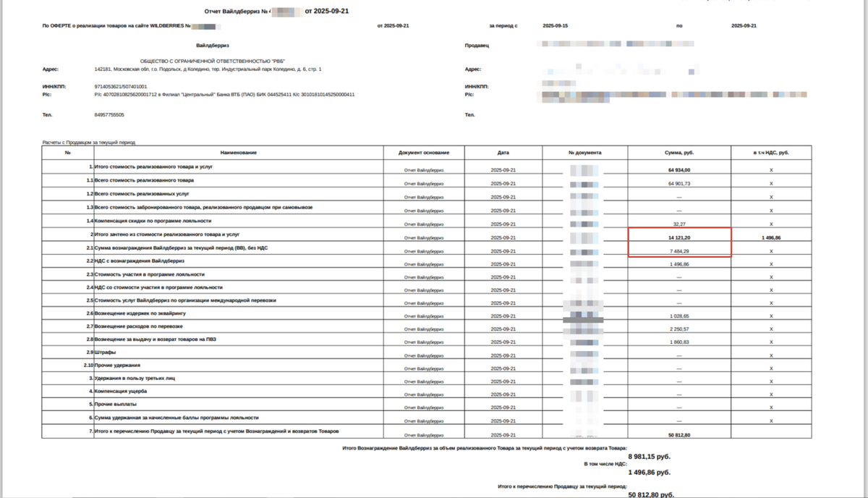Image resolution: width=868 pixels, height=498 pixels.
Task: Click the "Документ основание" column header
Action: (424, 153)
